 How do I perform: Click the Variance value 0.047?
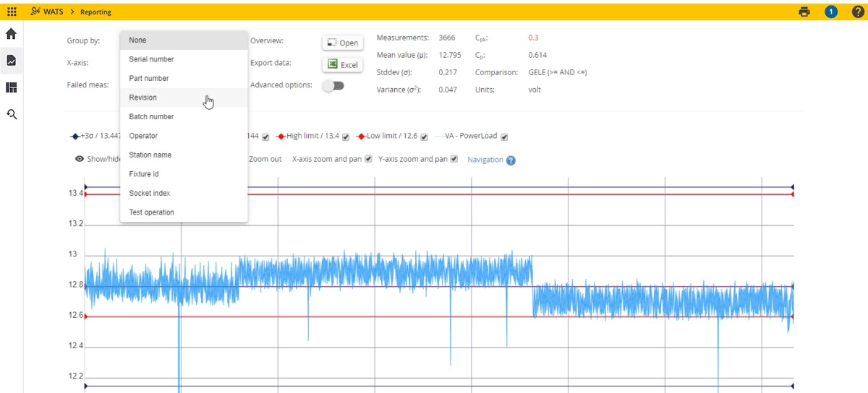pyautogui.click(x=448, y=90)
